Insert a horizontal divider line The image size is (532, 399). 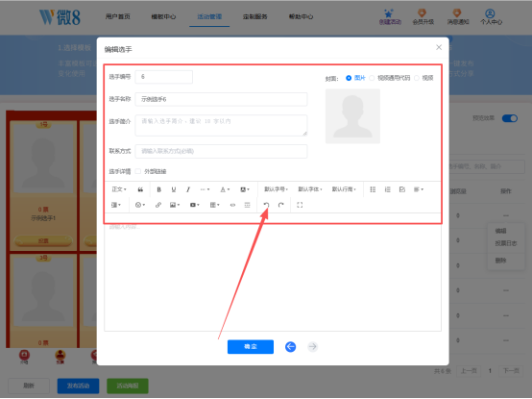click(248, 205)
